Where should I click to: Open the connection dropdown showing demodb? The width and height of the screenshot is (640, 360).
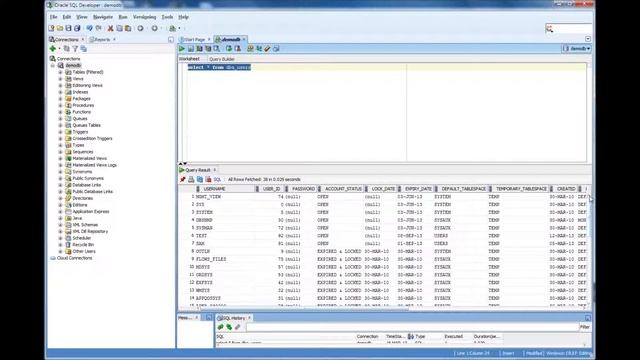[577, 49]
